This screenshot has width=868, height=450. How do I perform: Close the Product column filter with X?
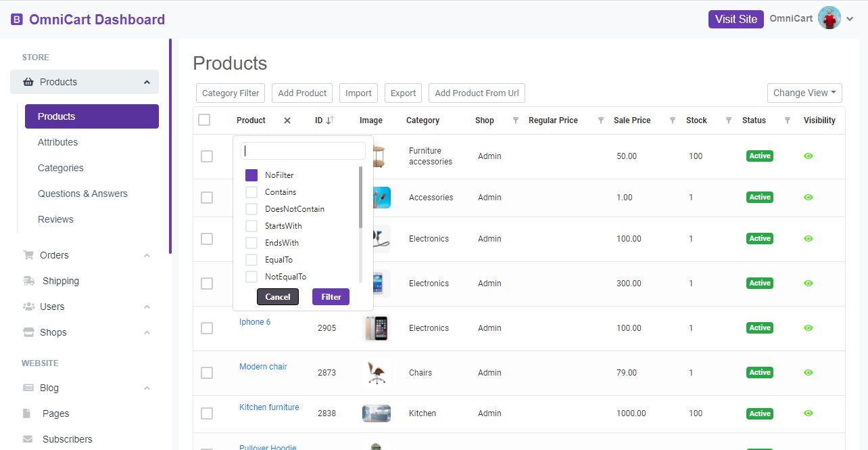pyautogui.click(x=287, y=120)
